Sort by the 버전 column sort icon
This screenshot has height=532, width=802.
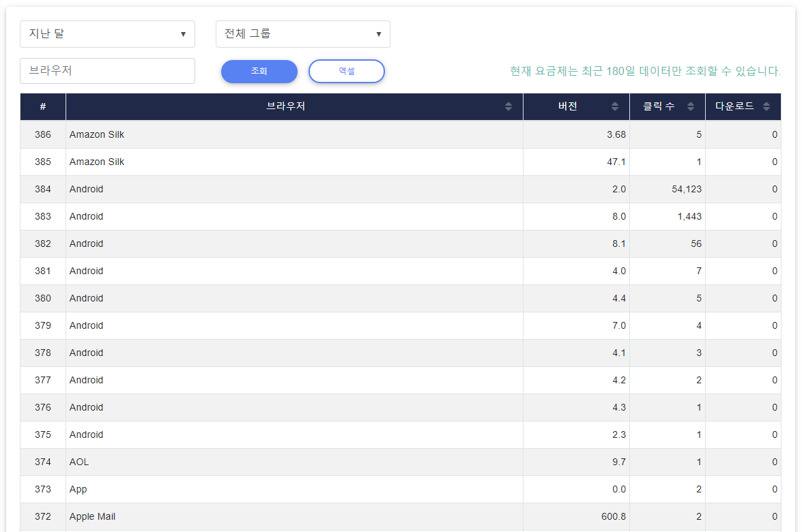tap(615, 106)
